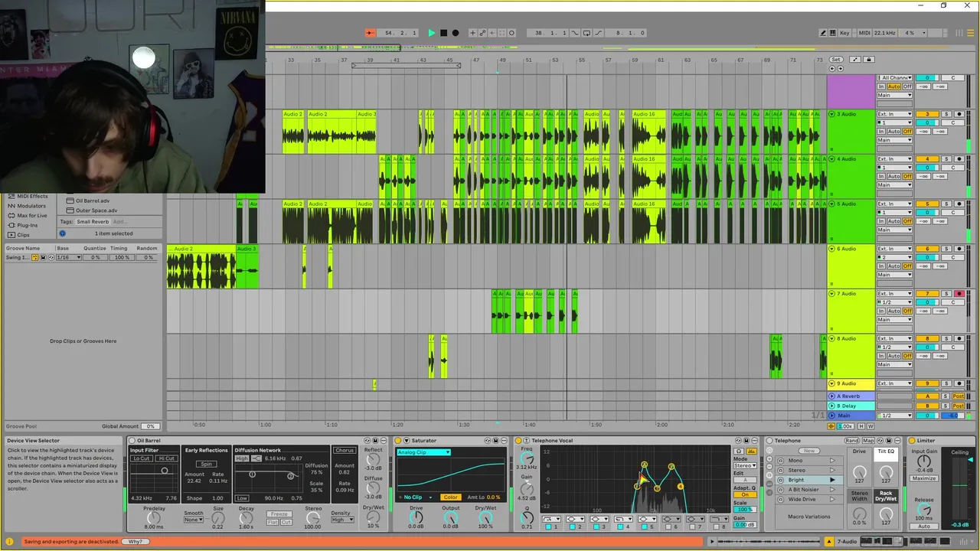Viewport: 980px width, 551px height.
Task: Open the 3 Audio Ext. In input dropdown
Action: (894, 114)
